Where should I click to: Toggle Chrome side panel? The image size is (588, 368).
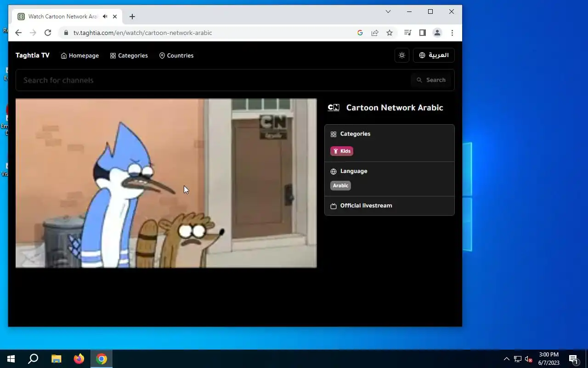tap(423, 33)
